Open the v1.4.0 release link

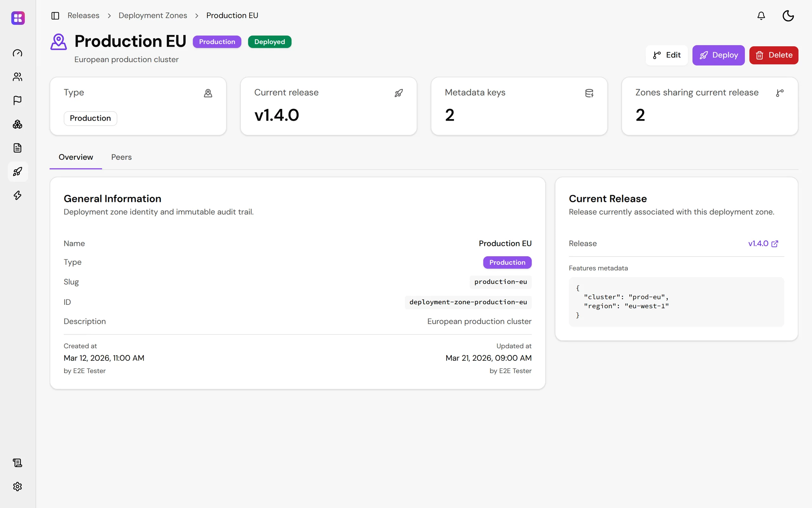click(763, 244)
